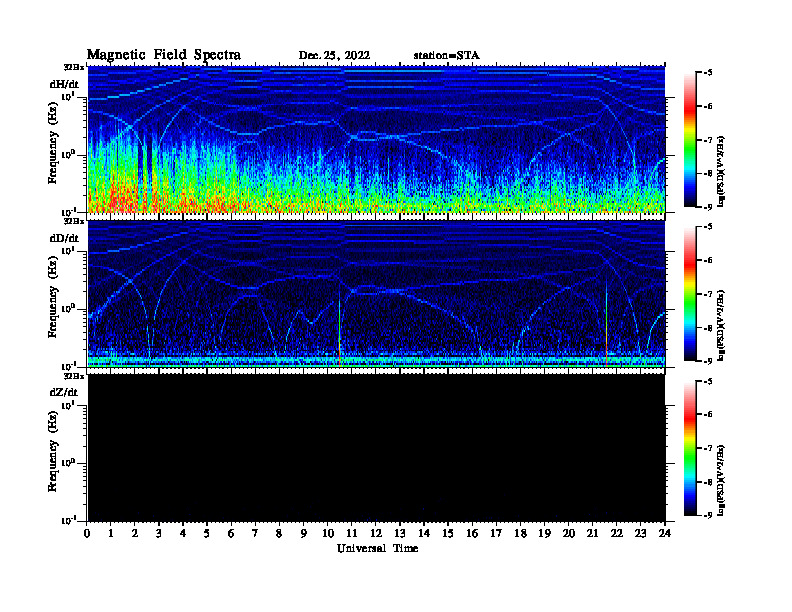Click hour tick label "24" on time axis
This screenshot has height=612, width=792.
pos(665,534)
